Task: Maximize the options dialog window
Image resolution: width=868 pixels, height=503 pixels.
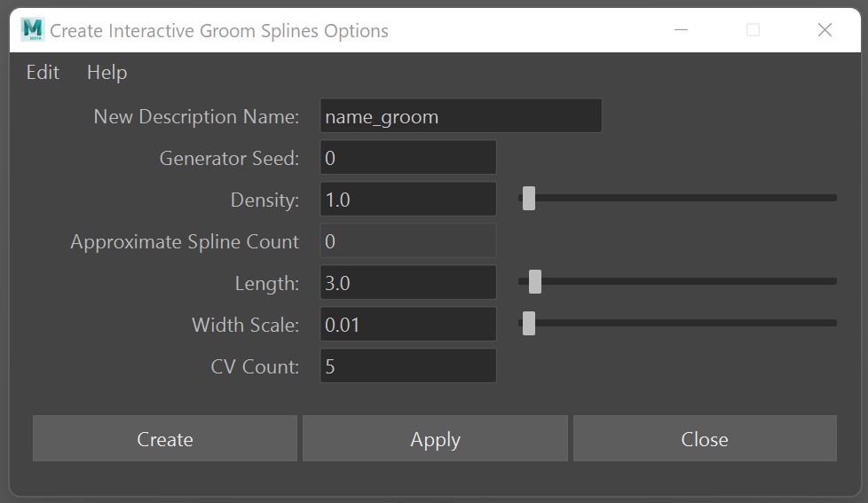Action: click(x=753, y=30)
